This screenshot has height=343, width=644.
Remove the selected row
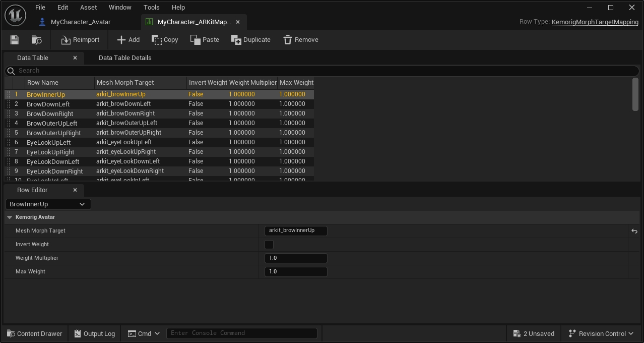click(x=300, y=40)
